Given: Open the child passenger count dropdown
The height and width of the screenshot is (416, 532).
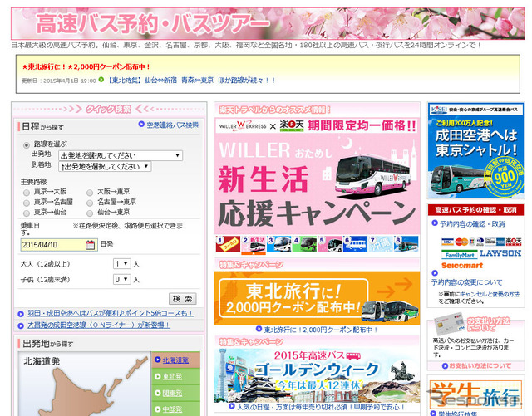Looking at the screenshot, I should coord(122,279).
